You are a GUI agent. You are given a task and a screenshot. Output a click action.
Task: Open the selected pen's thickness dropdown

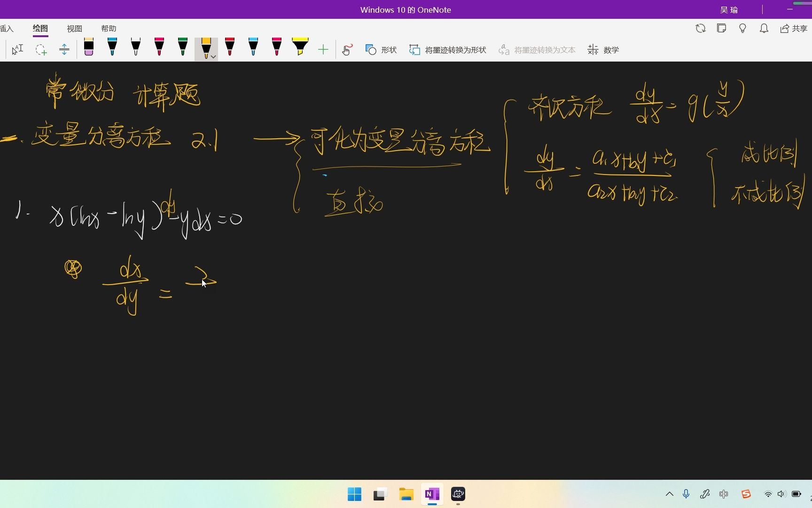tap(213, 56)
